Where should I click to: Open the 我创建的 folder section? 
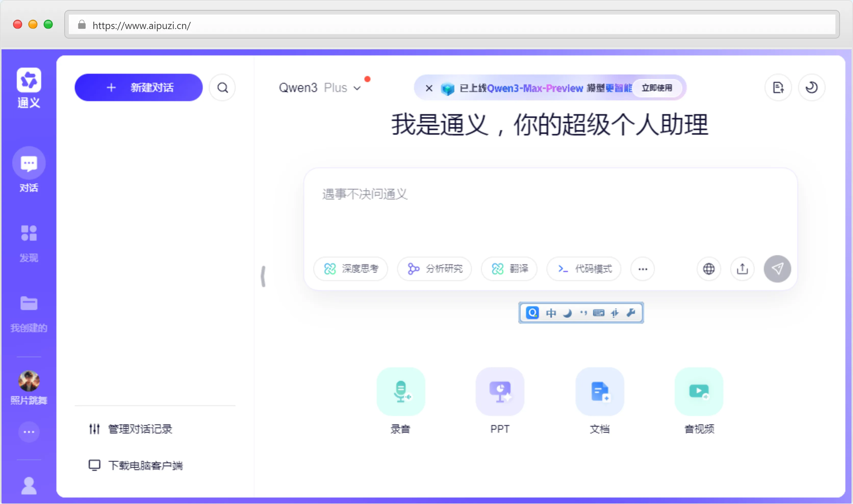click(x=29, y=315)
